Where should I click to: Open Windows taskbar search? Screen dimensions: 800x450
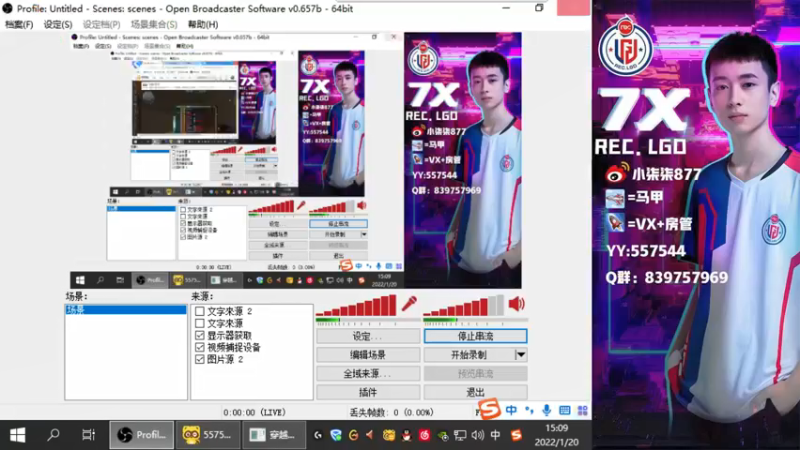pos(53,435)
